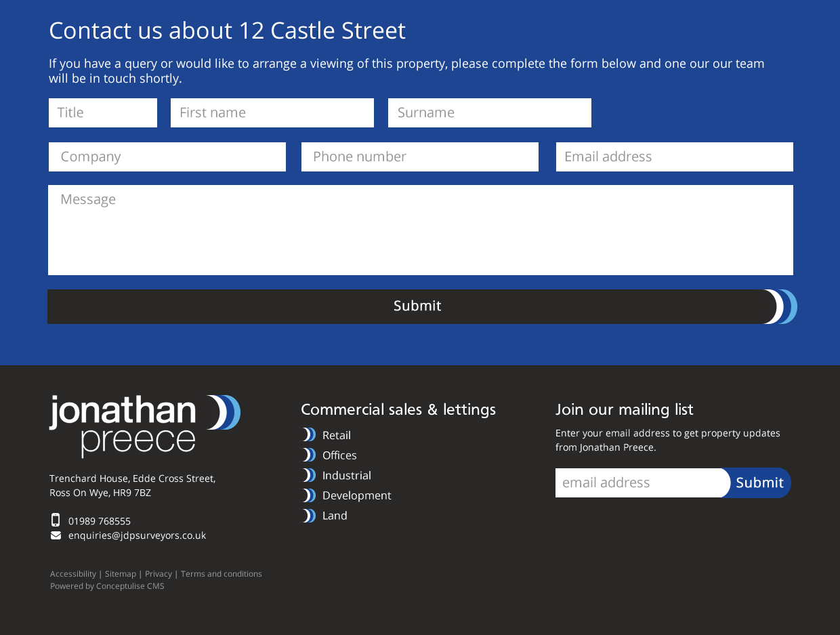Submit the property contact form
This screenshot has height=635, width=840.
(x=417, y=306)
